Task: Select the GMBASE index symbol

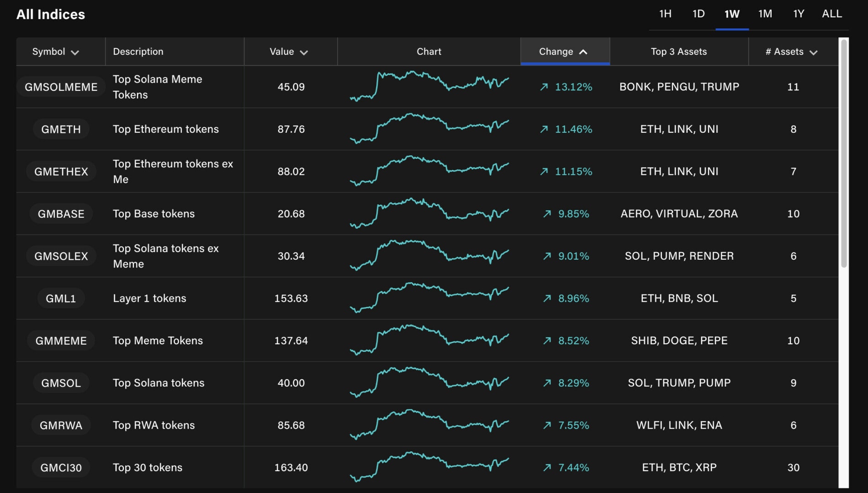Action: point(61,213)
